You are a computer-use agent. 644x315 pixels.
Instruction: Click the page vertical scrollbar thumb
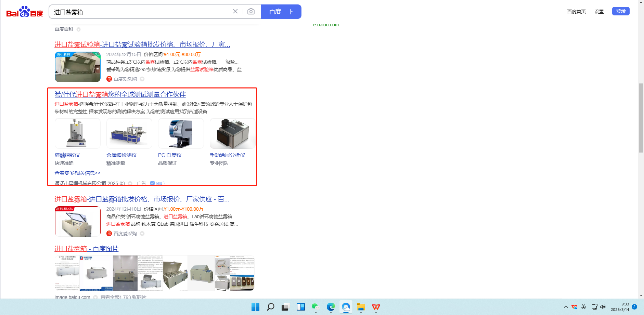[x=641, y=118]
